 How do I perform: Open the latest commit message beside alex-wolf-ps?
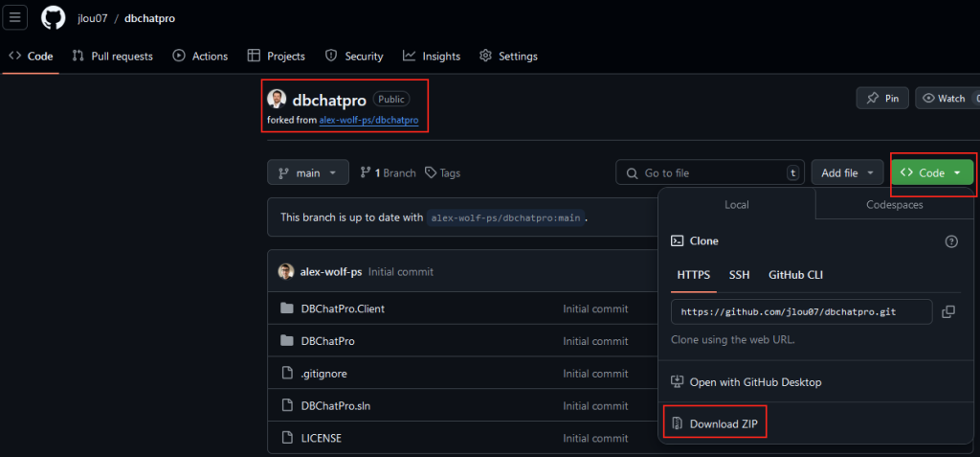point(401,272)
